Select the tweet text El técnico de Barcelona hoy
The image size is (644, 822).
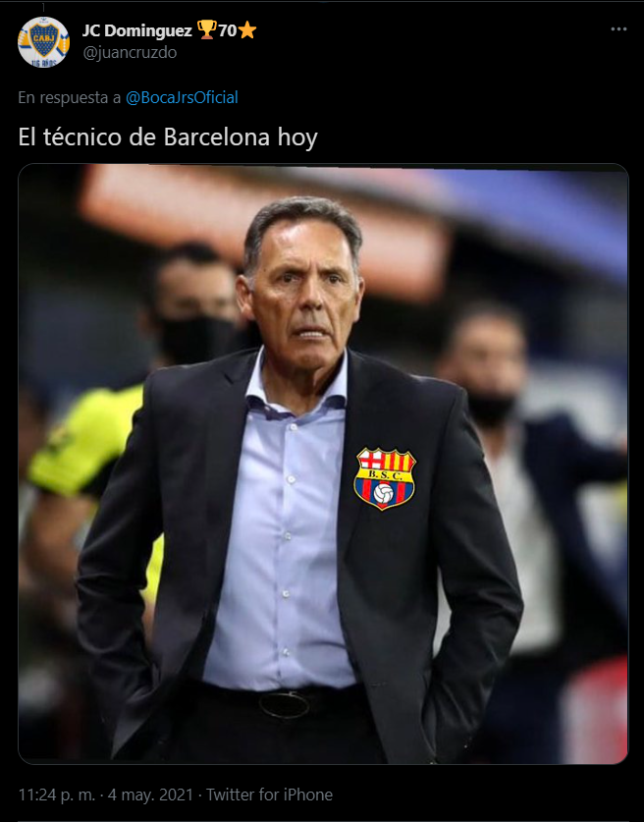coord(168,137)
